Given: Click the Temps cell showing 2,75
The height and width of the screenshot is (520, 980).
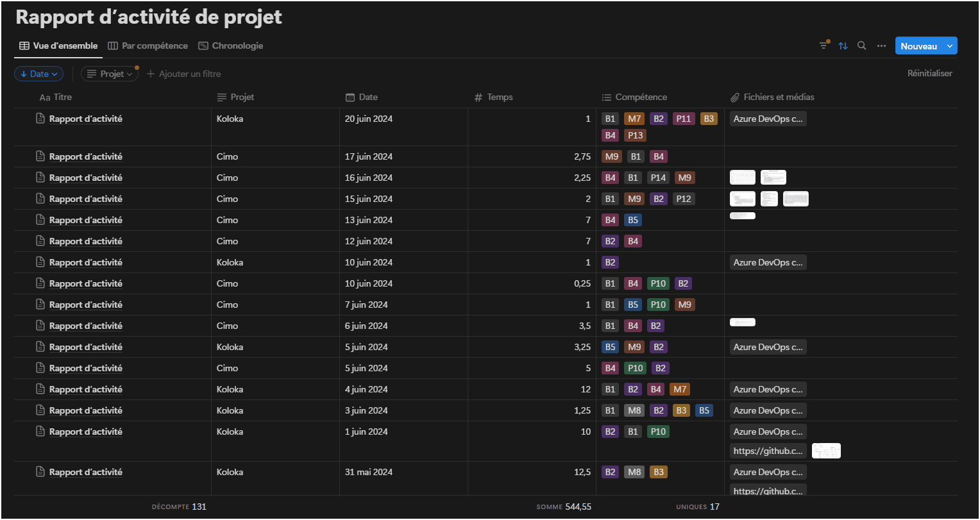Looking at the screenshot, I should tap(532, 156).
